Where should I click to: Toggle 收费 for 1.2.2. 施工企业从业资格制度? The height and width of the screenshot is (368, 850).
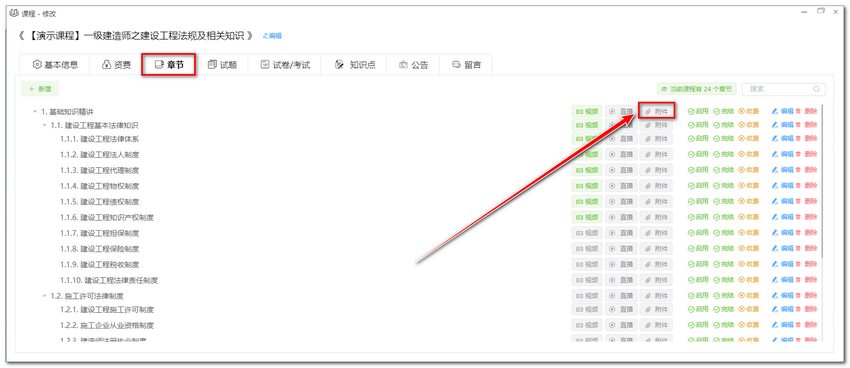tap(749, 325)
